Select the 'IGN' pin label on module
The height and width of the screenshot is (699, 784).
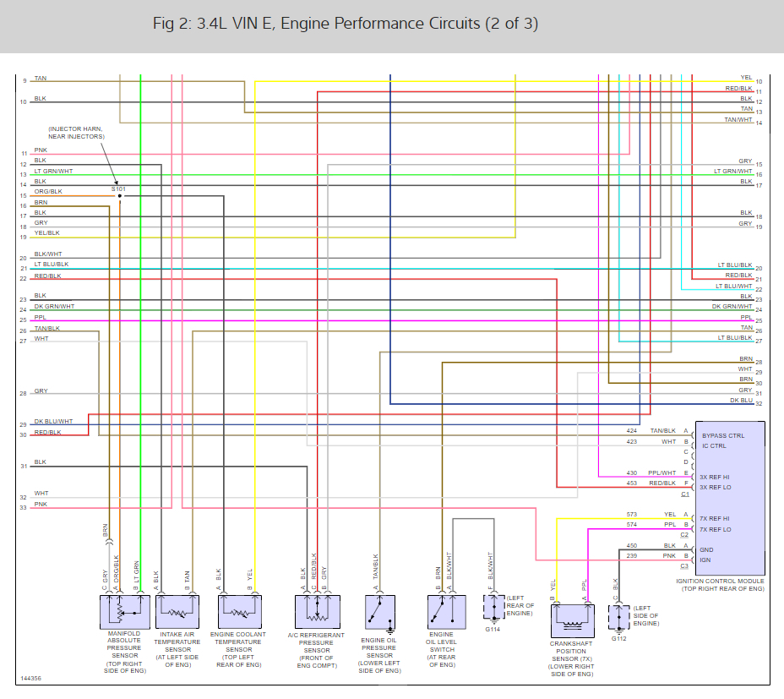705,560
